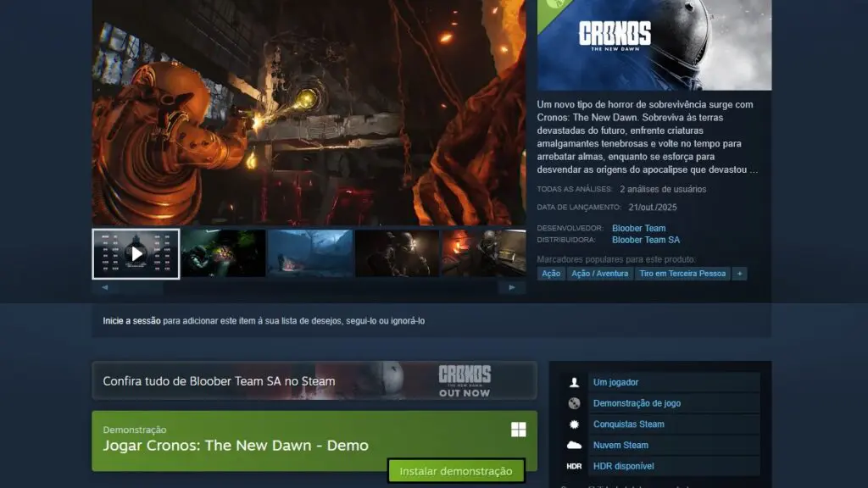Click the game demo disc icon

(x=574, y=403)
